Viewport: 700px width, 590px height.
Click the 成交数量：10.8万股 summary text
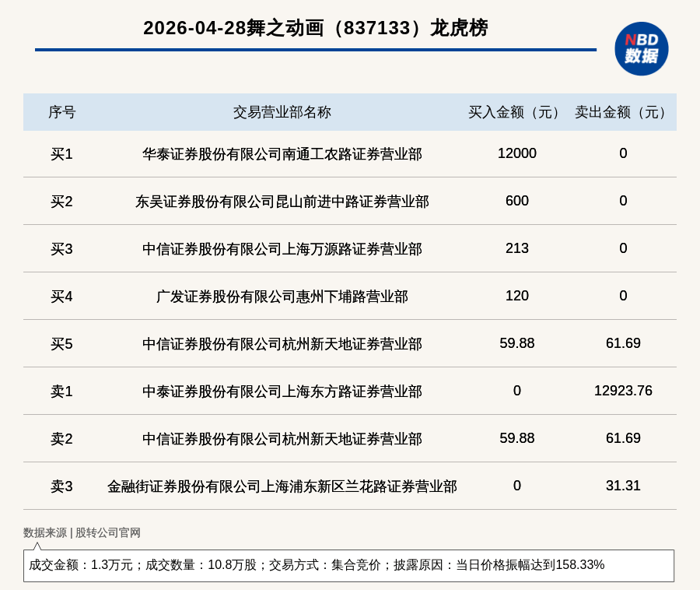pyautogui.click(x=201, y=565)
